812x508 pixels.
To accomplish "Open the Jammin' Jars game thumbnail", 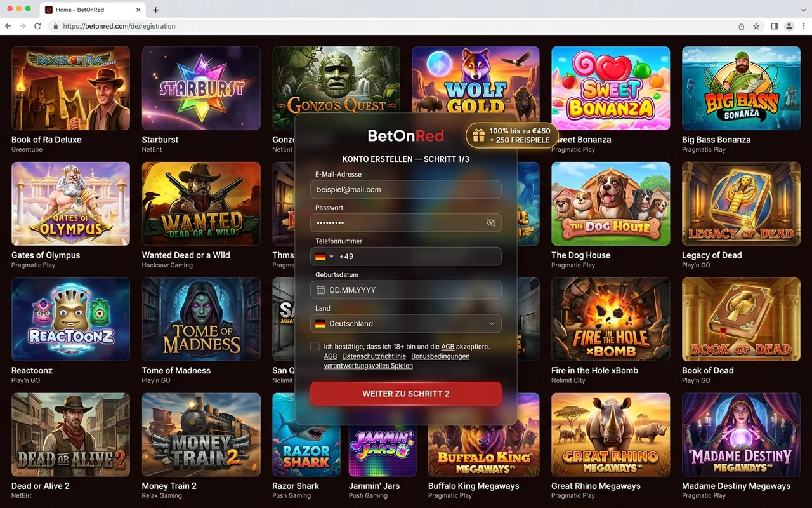I will click(x=383, y=451).
